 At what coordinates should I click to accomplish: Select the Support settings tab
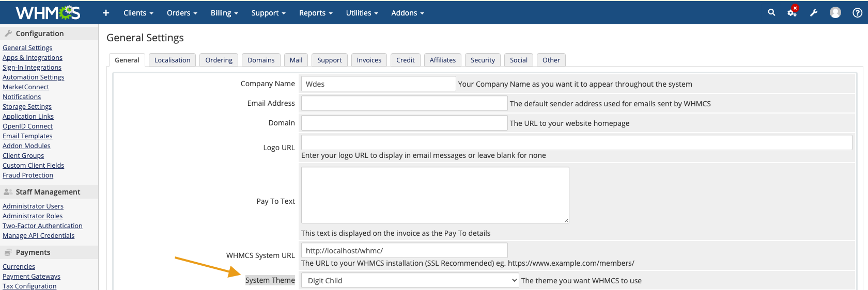click(x=330, y=60)
